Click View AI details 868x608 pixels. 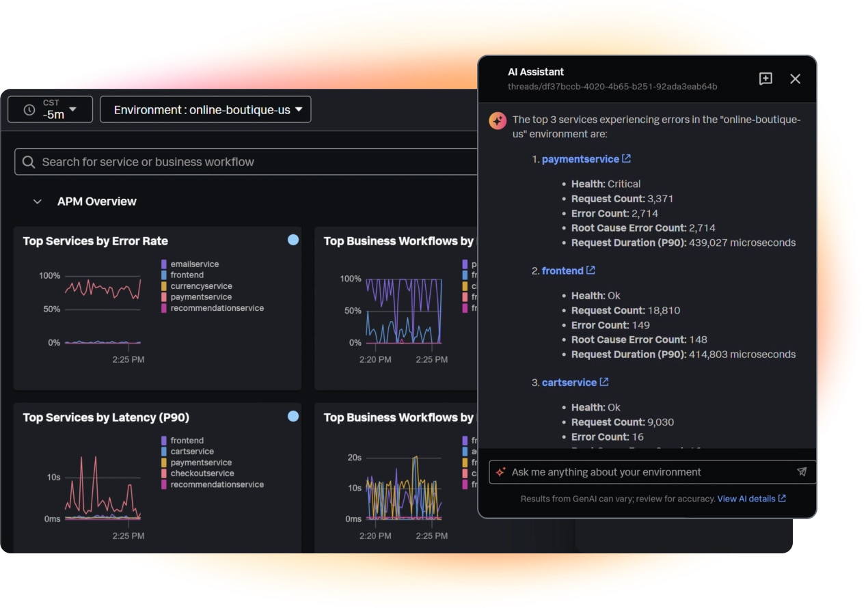[747, 499]
